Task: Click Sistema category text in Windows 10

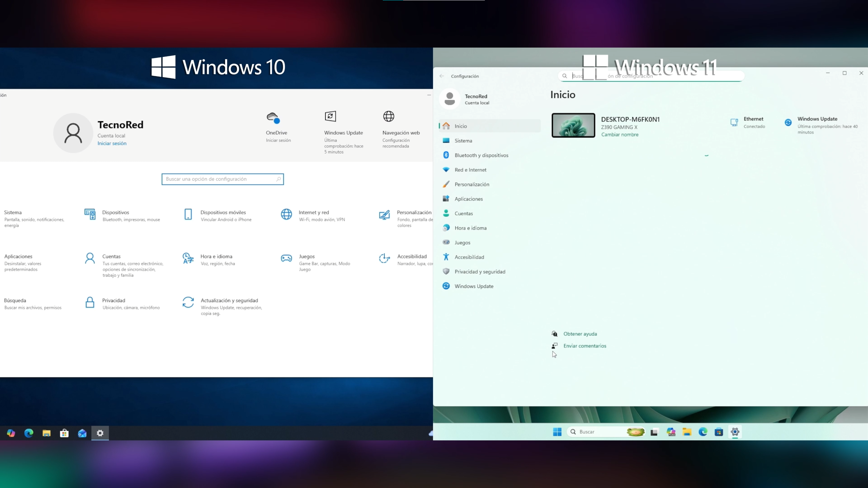Action: [13, 212]
